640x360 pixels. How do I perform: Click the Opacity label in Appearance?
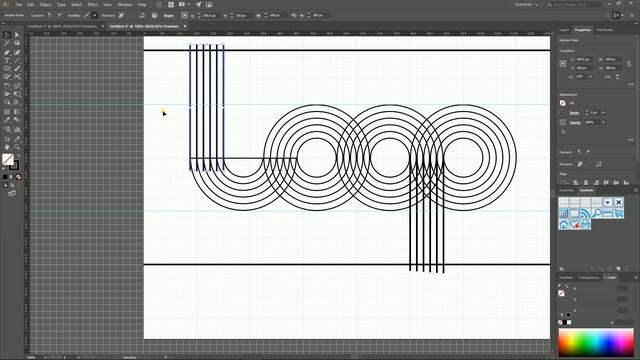pyautogui.click(x=575, y=122)
